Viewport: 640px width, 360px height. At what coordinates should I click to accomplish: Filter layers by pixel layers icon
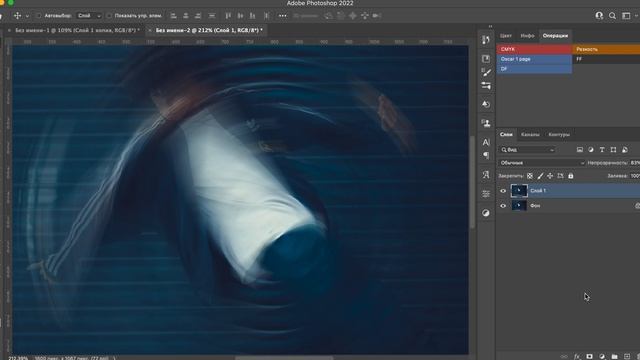click(580, 150)
